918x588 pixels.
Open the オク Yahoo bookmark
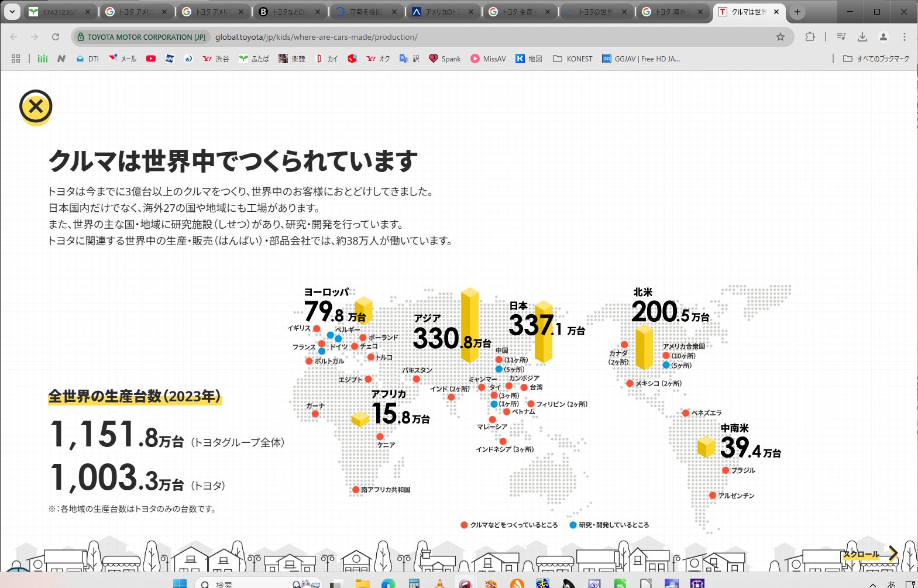coord(378,59)
